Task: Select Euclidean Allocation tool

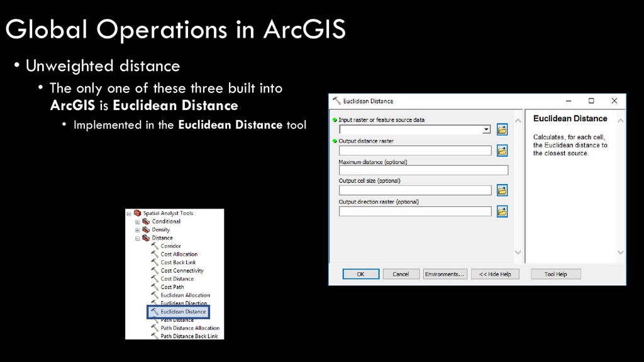Action: pyautogui.click(x=186, y=295)
